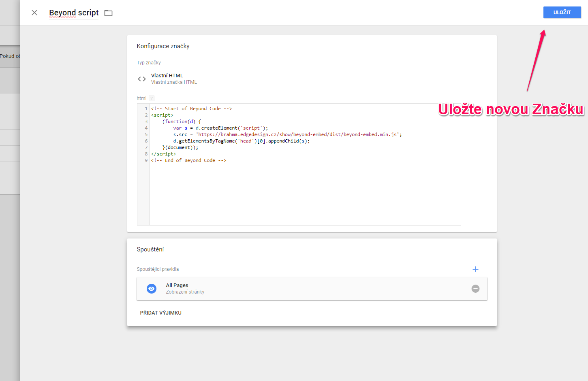Image resolution: width=588 pixels, height=381 pixels.
Task: Click the Spouštějící pravidla label
Action: click(x=158, y=269)
